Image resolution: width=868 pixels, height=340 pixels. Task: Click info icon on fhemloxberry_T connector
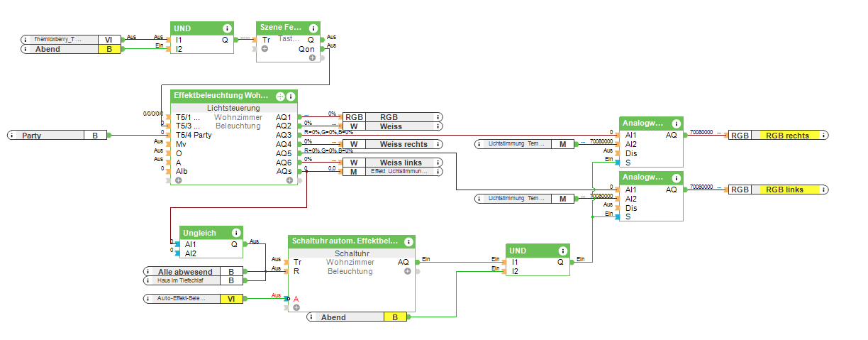click(26, 40)
